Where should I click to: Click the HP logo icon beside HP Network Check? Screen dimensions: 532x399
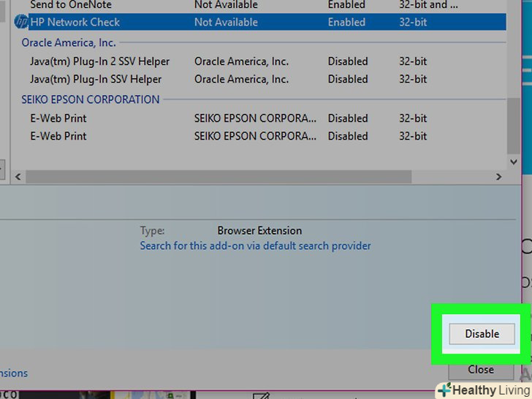[x=21, y=22]
